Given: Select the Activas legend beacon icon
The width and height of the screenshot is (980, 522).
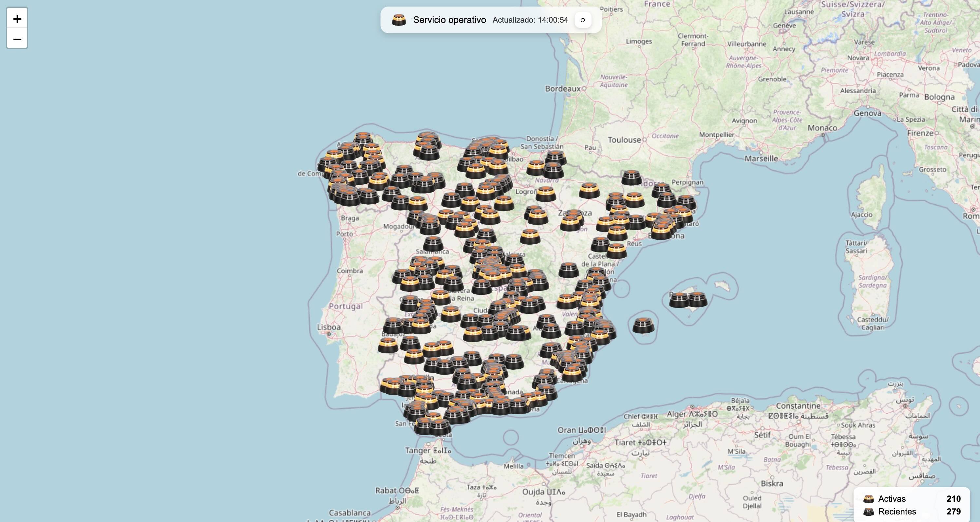Looking at the screenshot, I should tap(869, 499).
